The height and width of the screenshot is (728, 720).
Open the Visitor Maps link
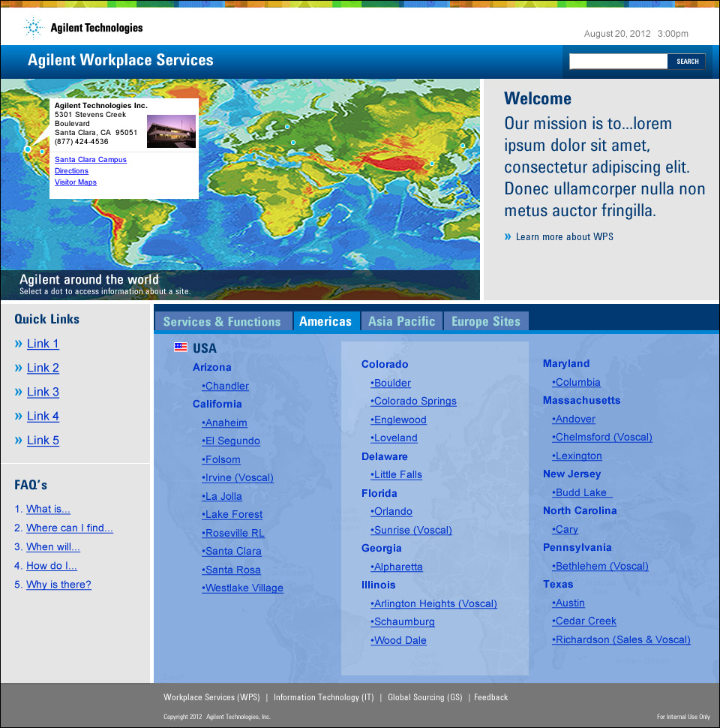click(x=76, y=182)
